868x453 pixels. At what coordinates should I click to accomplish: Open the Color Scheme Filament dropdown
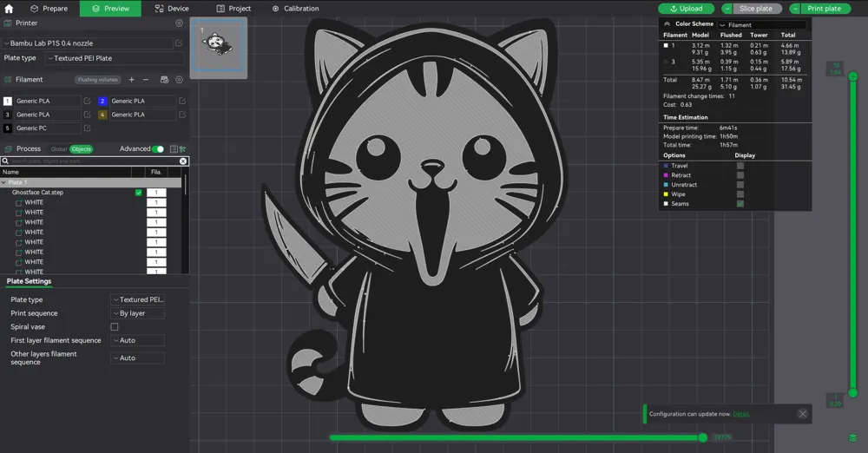(x=762, y=25)
